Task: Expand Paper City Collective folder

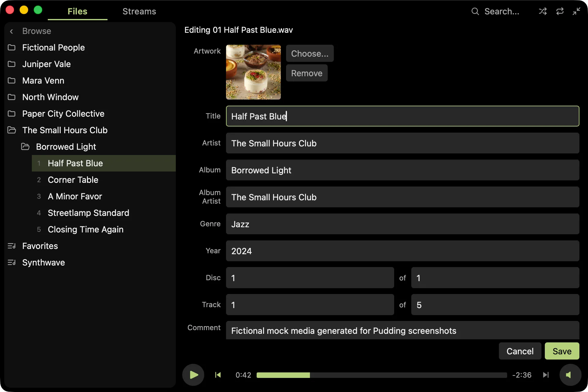Action: [x=90, y=114]
